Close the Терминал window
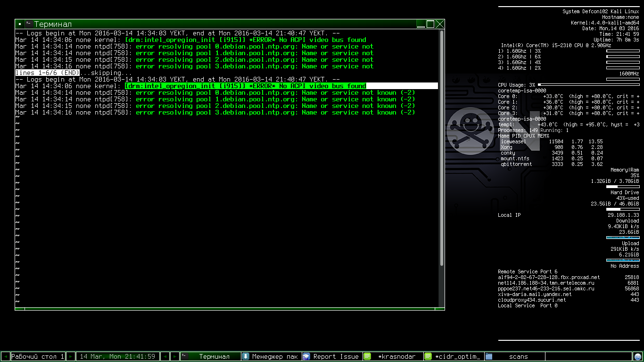 tap(439, 24)
